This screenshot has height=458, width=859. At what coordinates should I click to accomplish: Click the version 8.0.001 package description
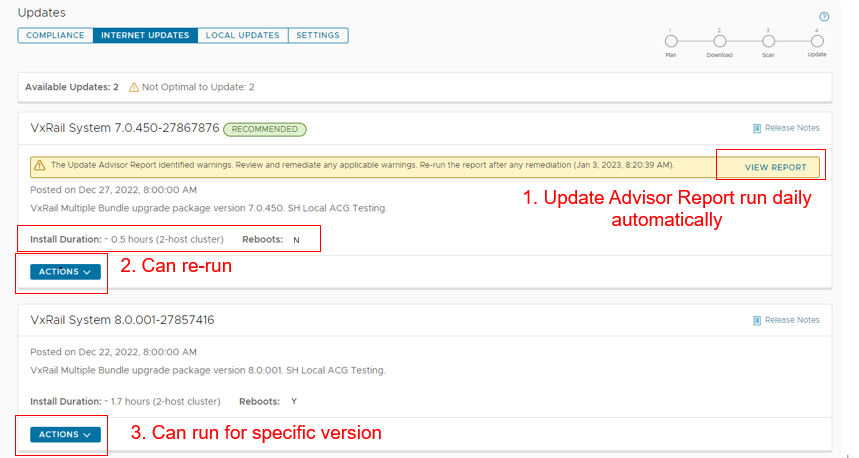(x=208, y=370)
